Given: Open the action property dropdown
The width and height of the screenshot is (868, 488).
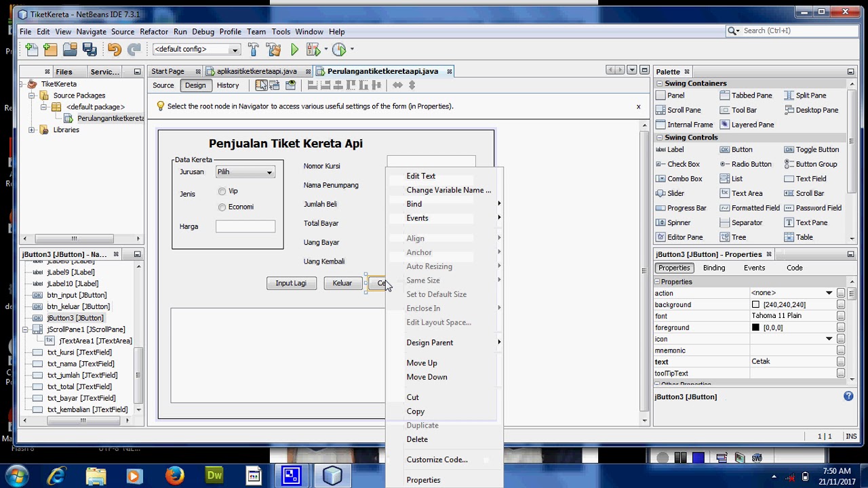Looking at the screenshot, I should [x=829, y=293].
